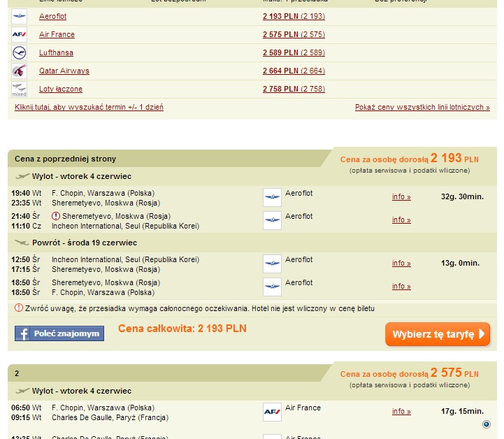Click the mixed flights icon
This screenshot has height=439, width=504.
20,89
